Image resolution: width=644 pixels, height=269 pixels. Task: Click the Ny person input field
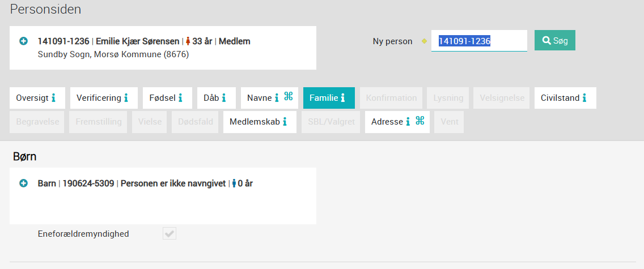(x=479, y=41)
